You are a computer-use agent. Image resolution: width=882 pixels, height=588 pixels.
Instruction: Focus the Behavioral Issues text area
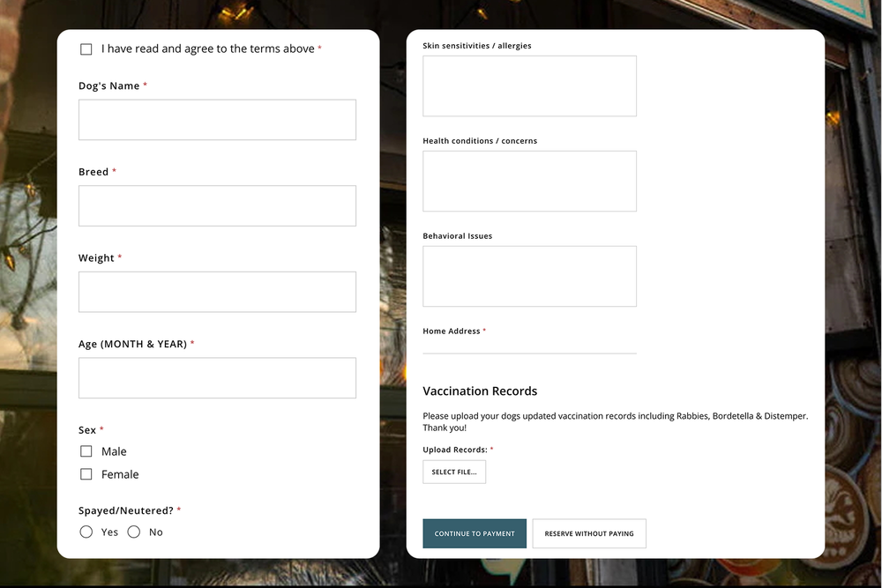[x=529, y=276]
